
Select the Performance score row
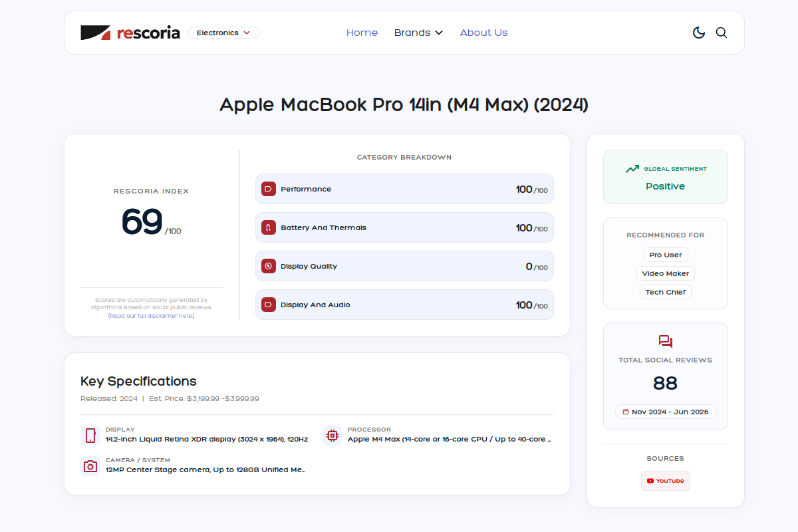coord(404,189)
